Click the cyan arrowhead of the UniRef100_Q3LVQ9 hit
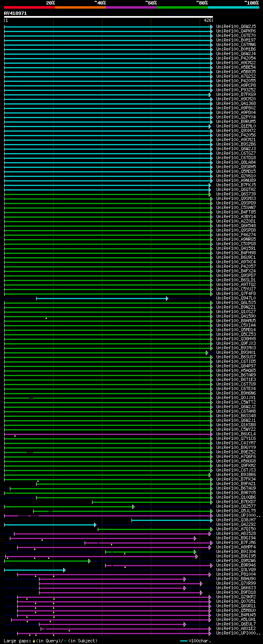263x644 pixels. 64,570
